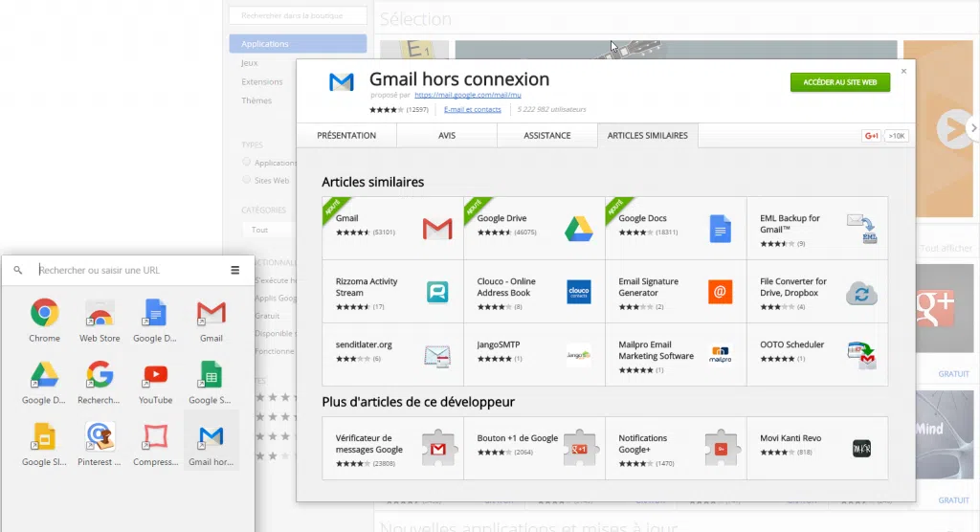Open Movi Kanti Revo card
This screenshot has height=532, width=980.
point(817,448)
